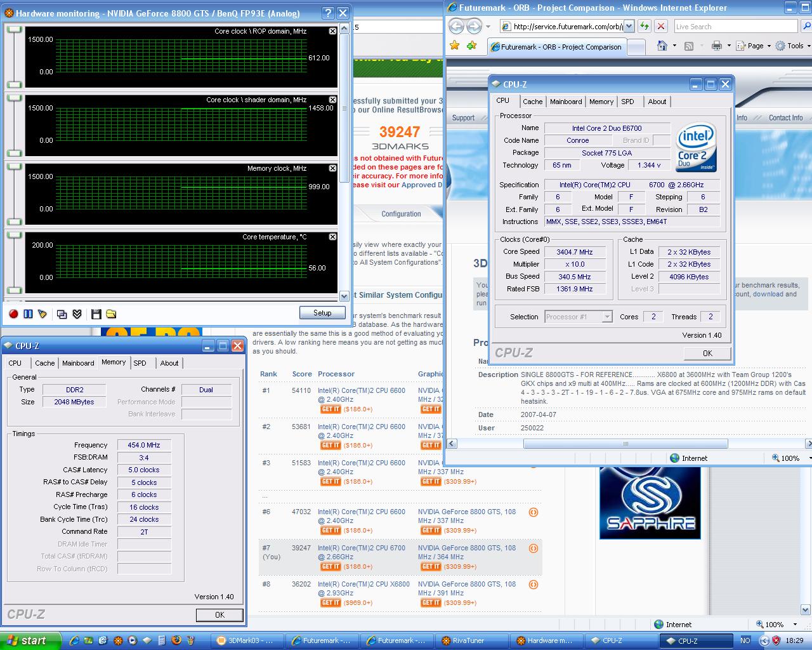Click the overlapping windows icon in the monitoring toolbar

click(x=62, y=314)
